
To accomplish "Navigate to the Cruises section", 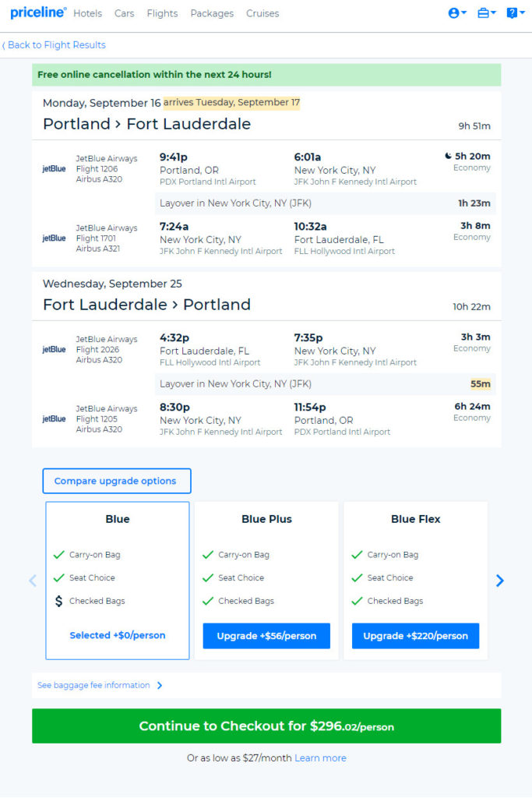I will [262, 13].
